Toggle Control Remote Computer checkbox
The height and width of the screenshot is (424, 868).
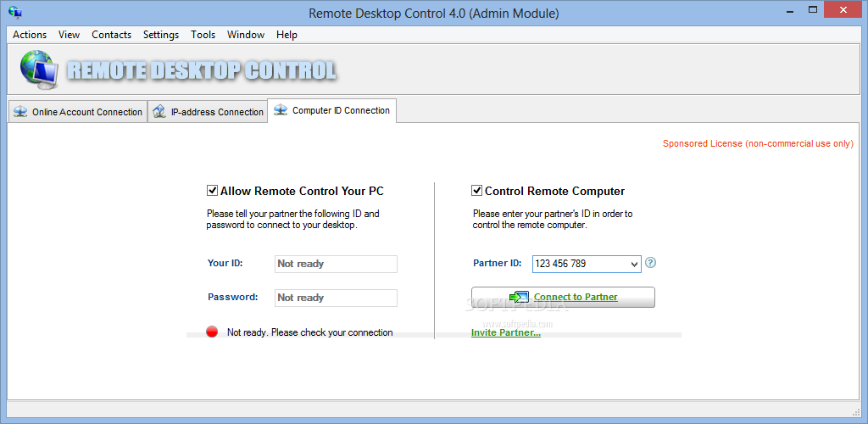tap(476, 191)
